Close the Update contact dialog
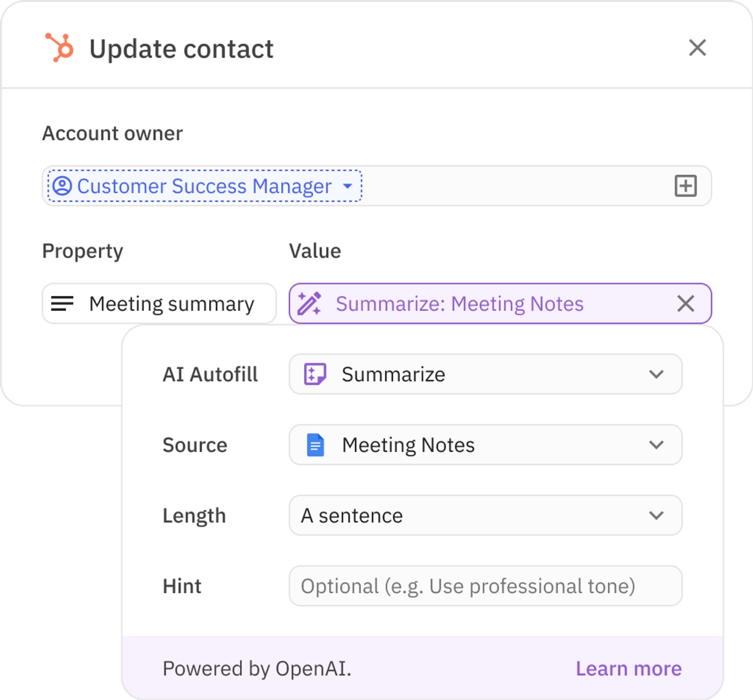Screen dimensions: 753x700 coord(697,48)
